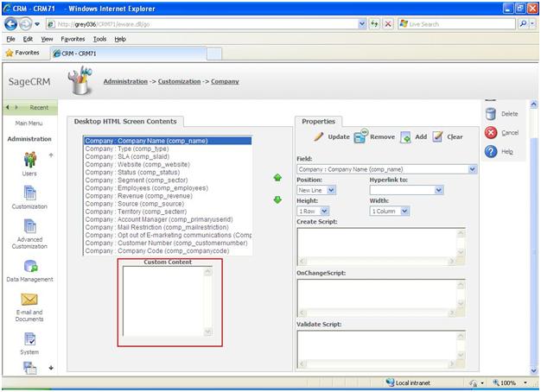Select Company : Revenue (comp_revenue) row
The height and width of the screenshot is (392, 541).
click(168, 196)
